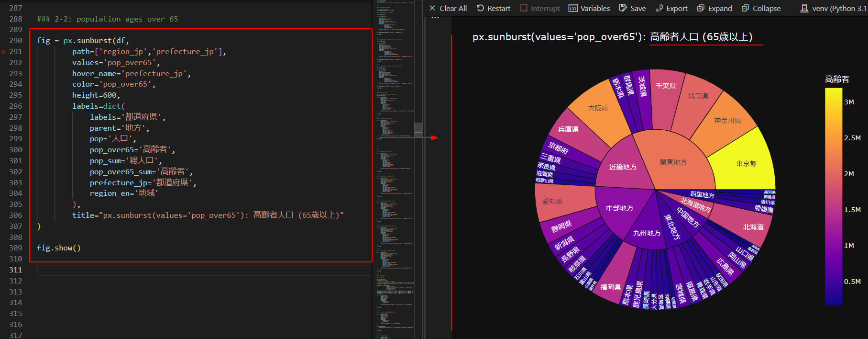Select the 大阪府 sunburst segment
The image size is (868, 339).
598,108
